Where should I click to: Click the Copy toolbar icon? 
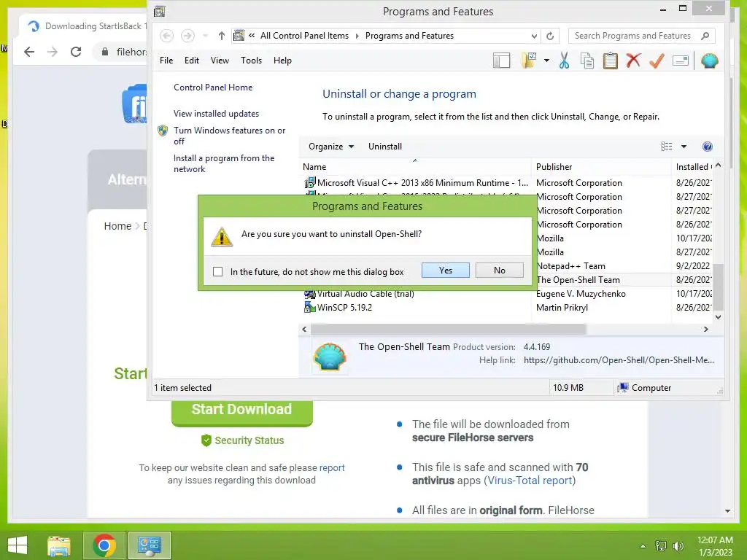point(587,61)
